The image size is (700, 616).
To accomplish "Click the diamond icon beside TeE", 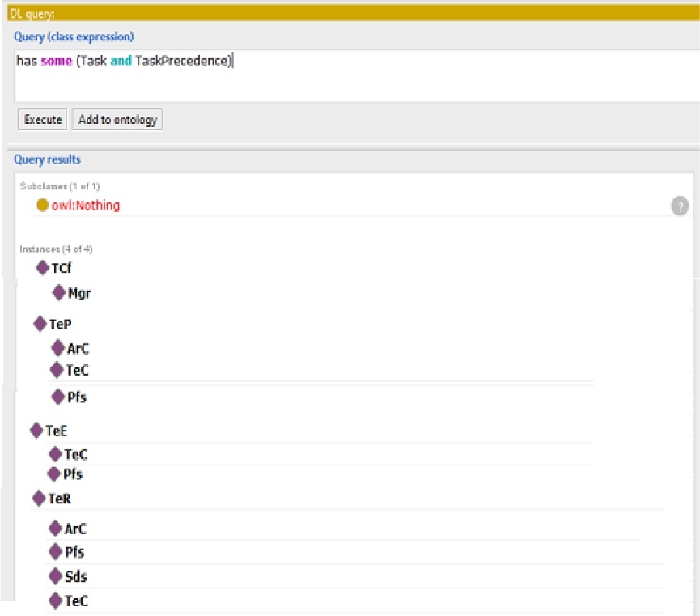I will tap(36, 431).
